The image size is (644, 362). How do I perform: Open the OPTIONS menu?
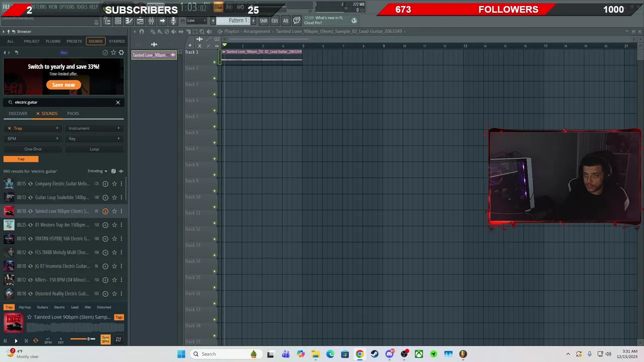(x=66, y=7)
